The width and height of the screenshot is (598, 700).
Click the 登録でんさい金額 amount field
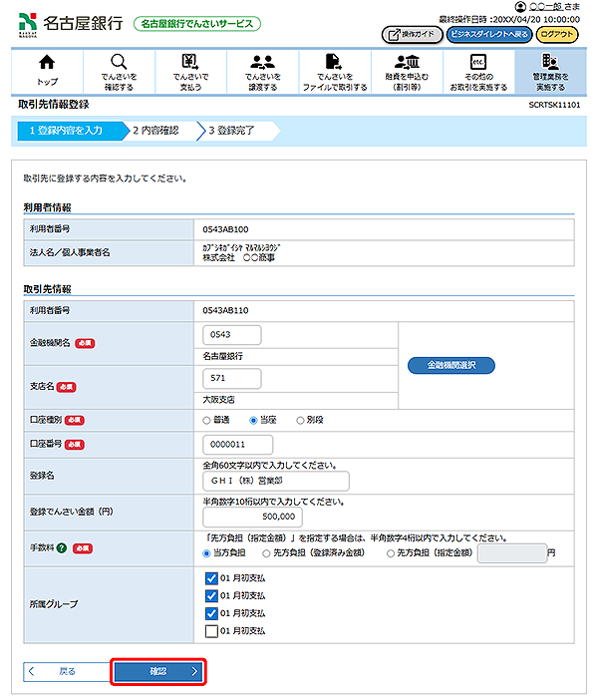[252, 518]
